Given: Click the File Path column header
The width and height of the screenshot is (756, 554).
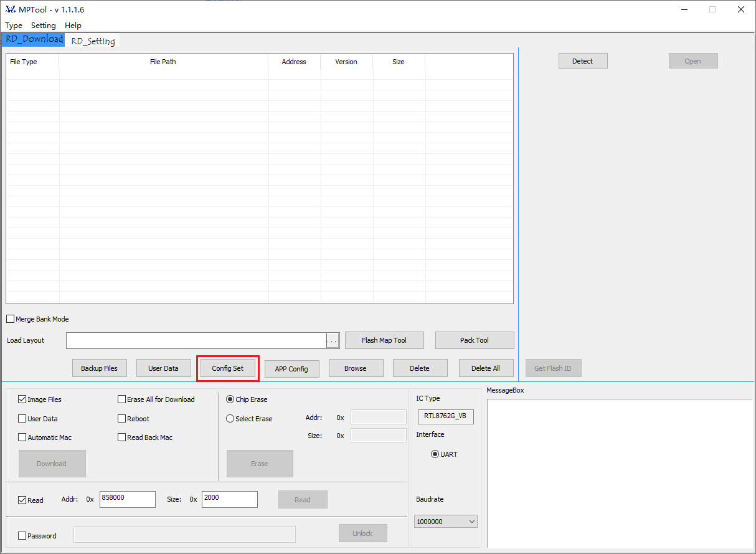Looking at the screenshot, I should coord(163,62).
